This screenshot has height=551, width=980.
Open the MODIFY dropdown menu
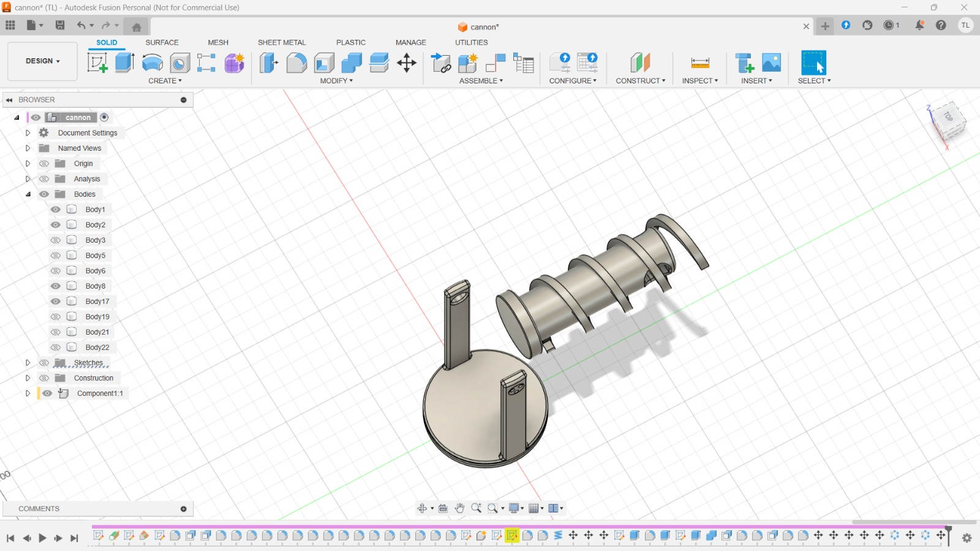[x=336, y=81]
